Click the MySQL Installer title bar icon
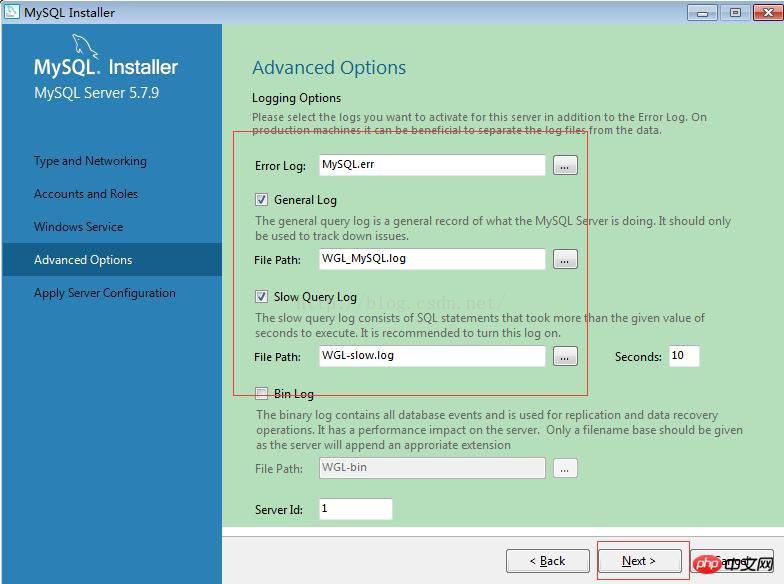784x584 pixels. click(12, 12)
